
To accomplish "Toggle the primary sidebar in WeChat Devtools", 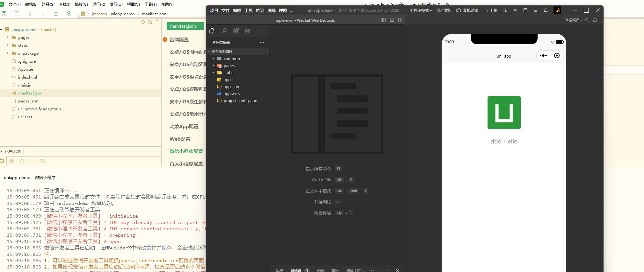I will pyautogui.click(x=384, y=20).
